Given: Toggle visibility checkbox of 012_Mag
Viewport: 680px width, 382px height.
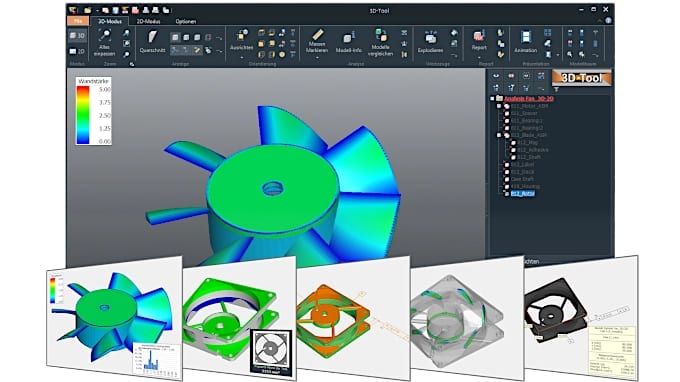Looking at the screenshot, I should tap(513, 143).
